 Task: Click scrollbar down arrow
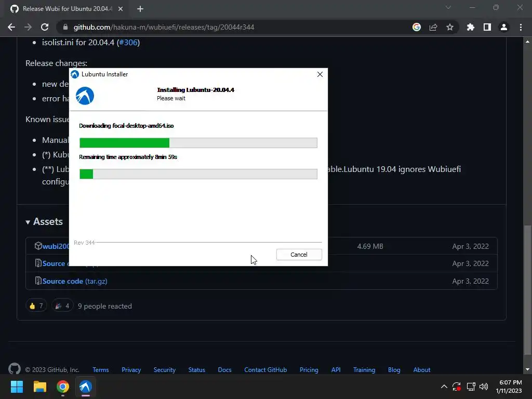(527, 369)
